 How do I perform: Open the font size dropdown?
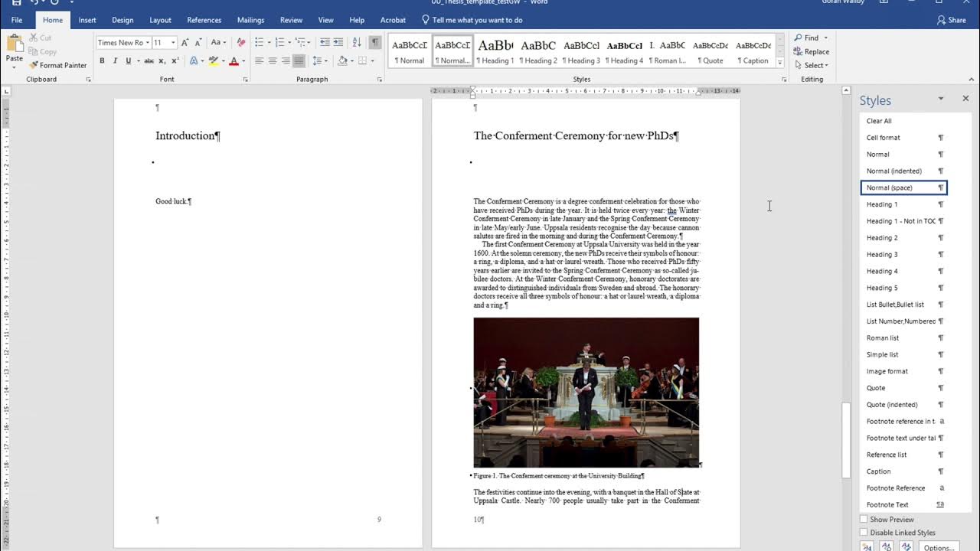click(x=173, y=43)
